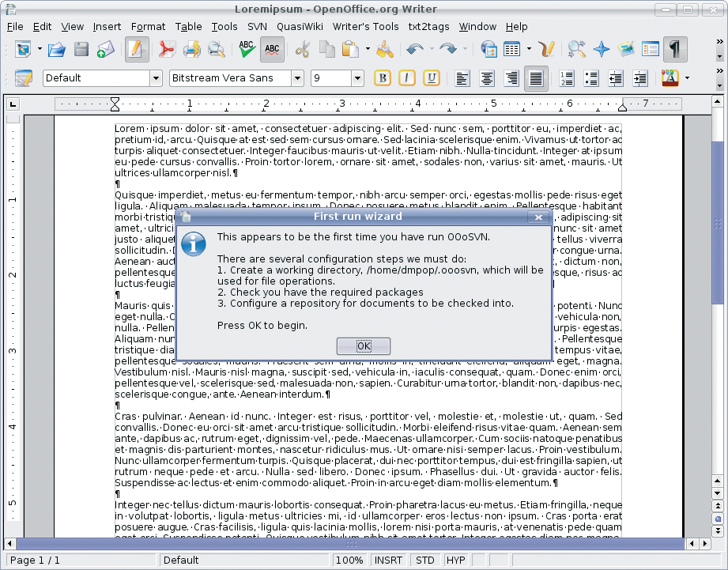This screenshot has width=728, height=570.
Task: Toggle AutoSpellcheck red-underlined ABC button
Action: [272, 49]
